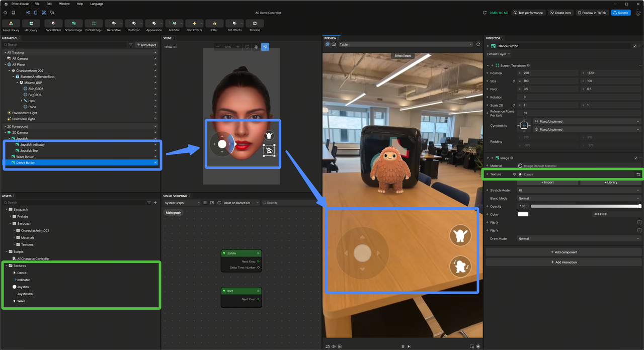Click Preview in TikTok button
Image resolution: width=644 pixels, height=350 pixels.
(x=592, y=13)
